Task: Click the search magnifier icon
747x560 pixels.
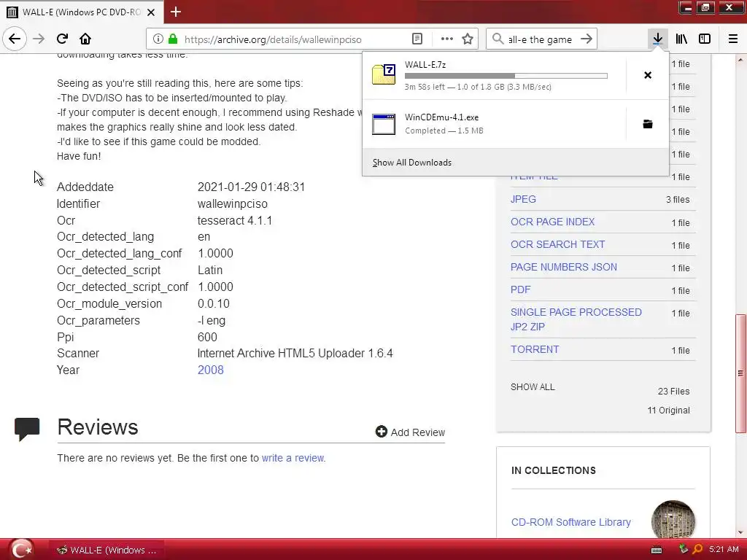Action: (x=498, y=39)
